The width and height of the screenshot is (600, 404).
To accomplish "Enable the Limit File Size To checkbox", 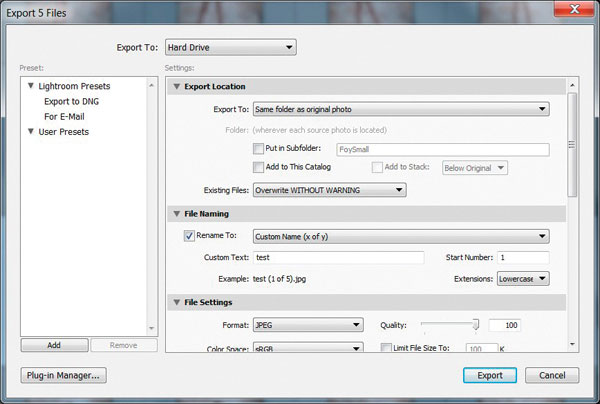I will tap(386, 348).
